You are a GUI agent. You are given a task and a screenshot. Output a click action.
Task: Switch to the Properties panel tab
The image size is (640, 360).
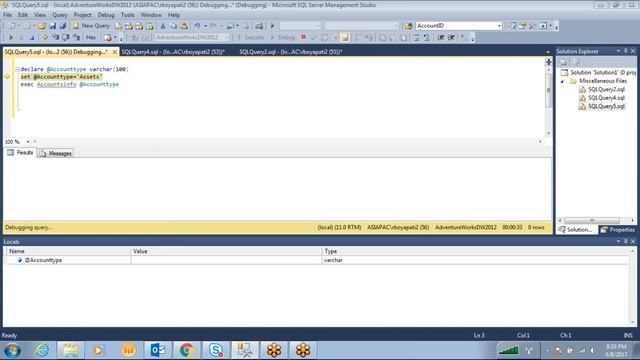point(618,230)
